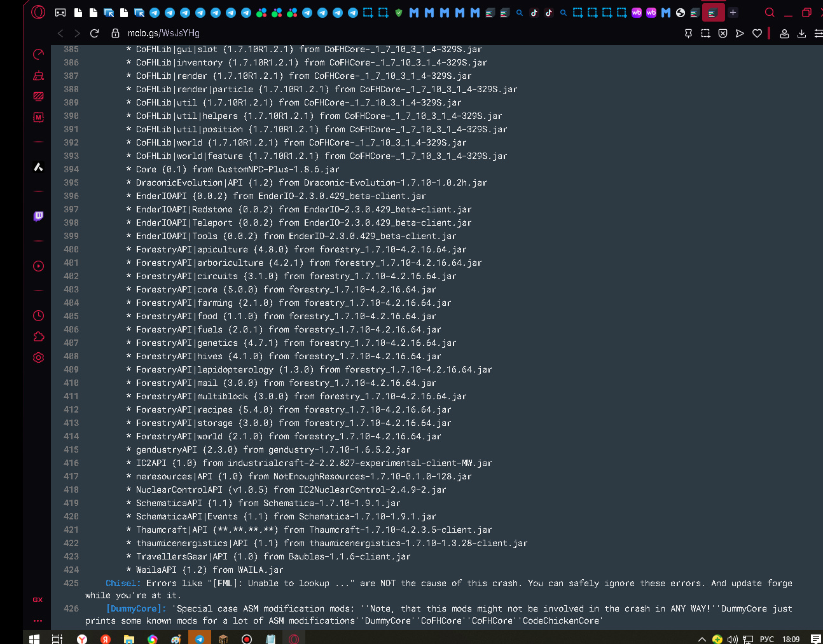Viewport: 823px width, 644px height.
Task: Open Task View in taskbar
Action: (x=57, y=638)
